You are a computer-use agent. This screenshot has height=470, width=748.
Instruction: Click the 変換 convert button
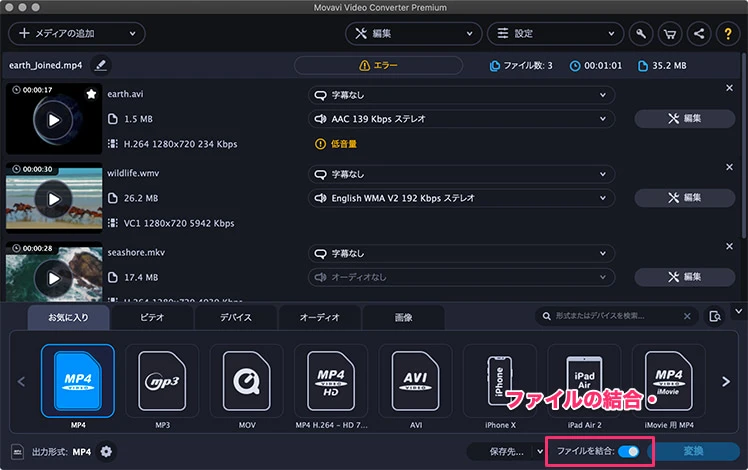point(694,451)
